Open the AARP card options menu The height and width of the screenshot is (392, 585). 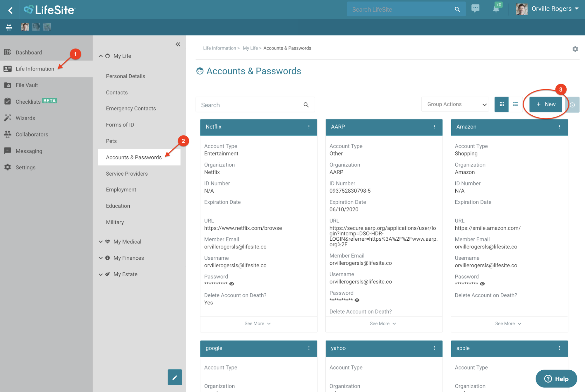pos(434,127)
